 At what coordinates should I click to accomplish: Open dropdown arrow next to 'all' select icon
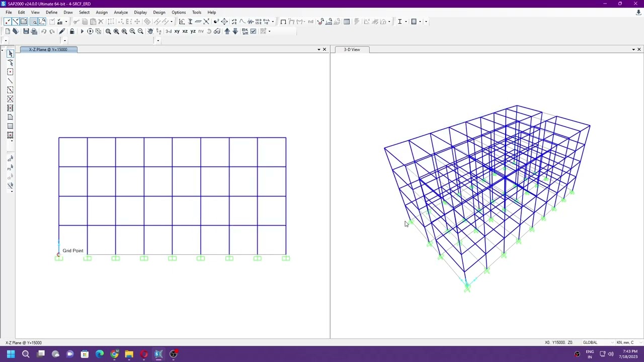[x=66, y=22]
